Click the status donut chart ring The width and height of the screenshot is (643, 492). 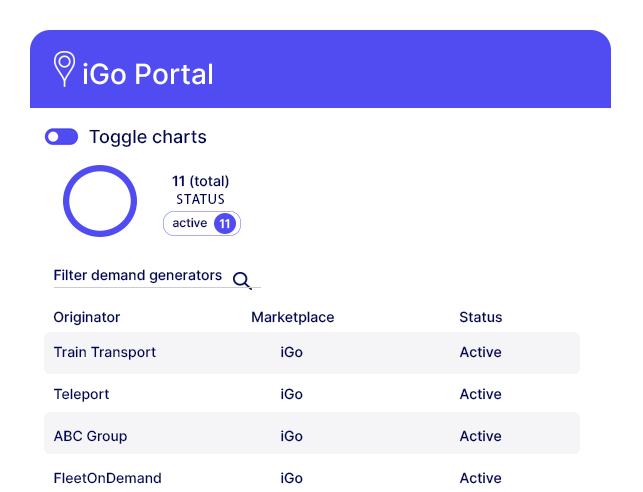pos(100,201)
